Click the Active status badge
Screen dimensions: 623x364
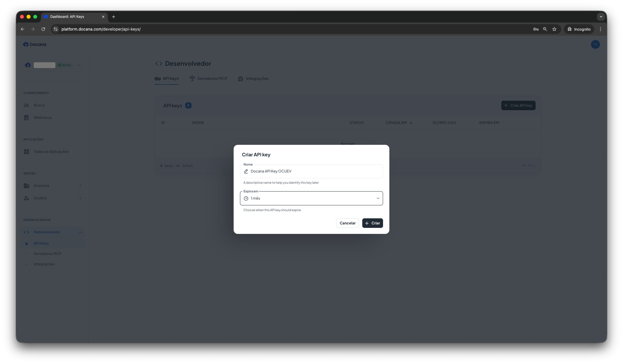pos(65,65)
